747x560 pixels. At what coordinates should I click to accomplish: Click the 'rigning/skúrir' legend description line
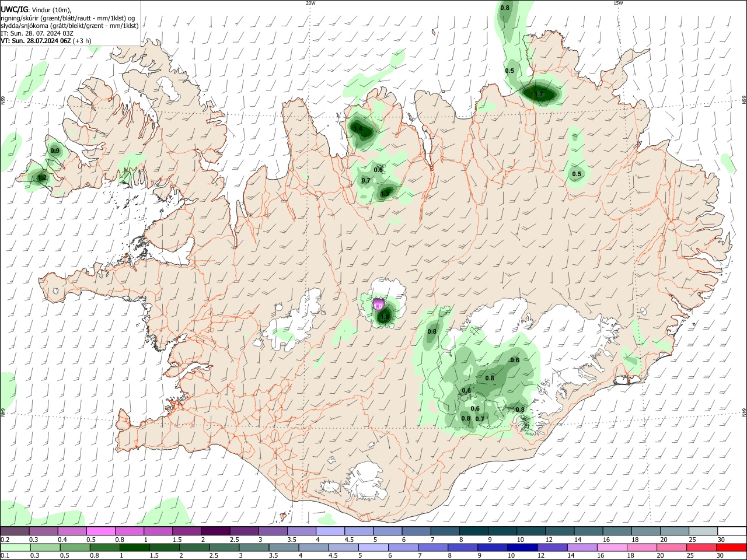pyautogui.click(x=68, y=18)
